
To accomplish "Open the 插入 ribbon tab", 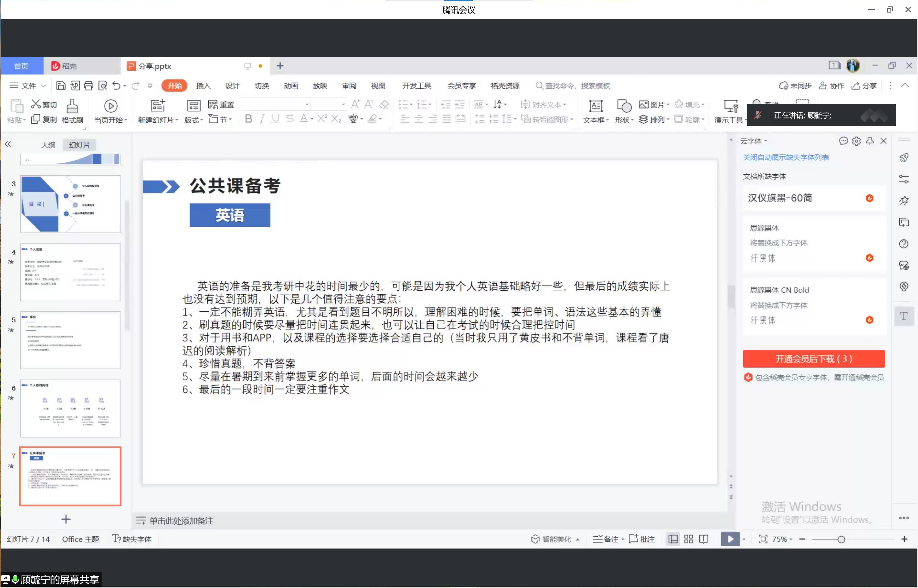I will click(203, 86).
